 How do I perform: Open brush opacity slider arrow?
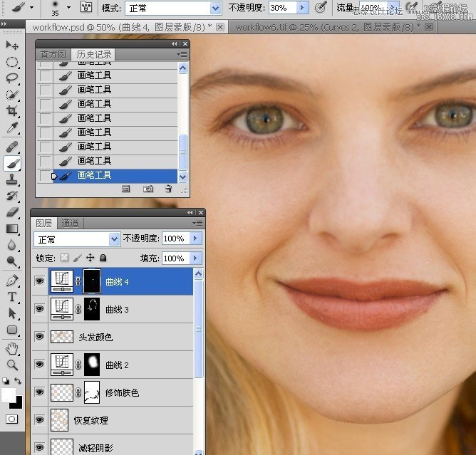click(x=302, y=8)
